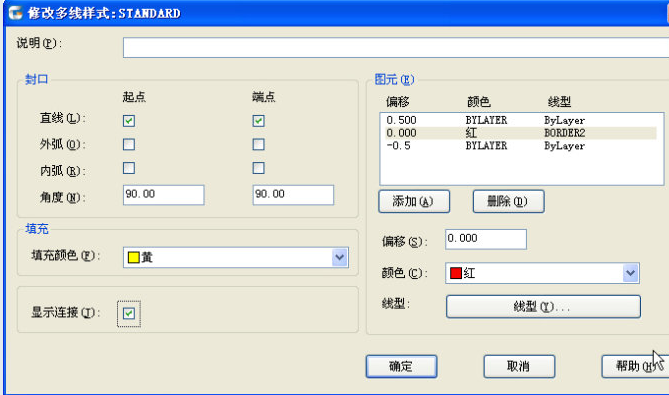Select the -0.5 BYLAYER element row

521,146
